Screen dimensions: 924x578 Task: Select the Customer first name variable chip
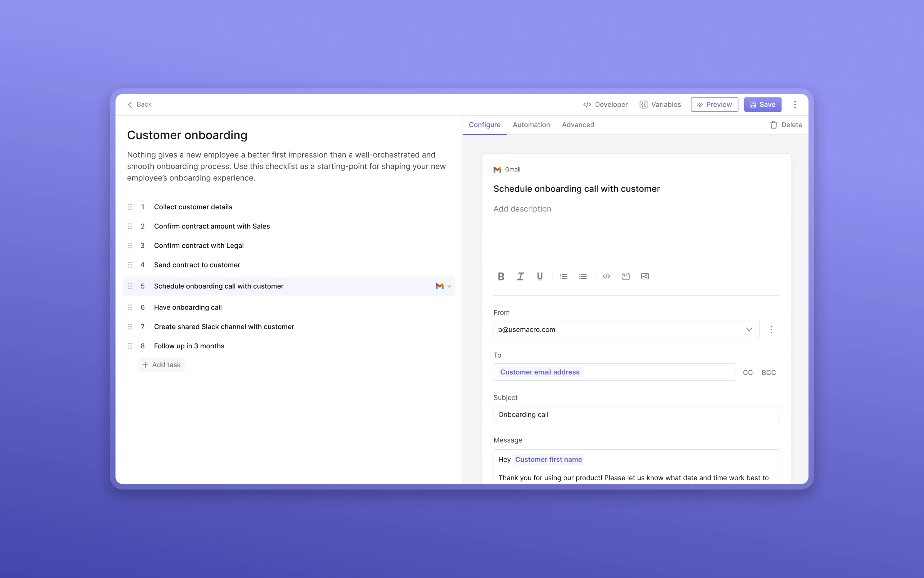(x=548, y=459)
